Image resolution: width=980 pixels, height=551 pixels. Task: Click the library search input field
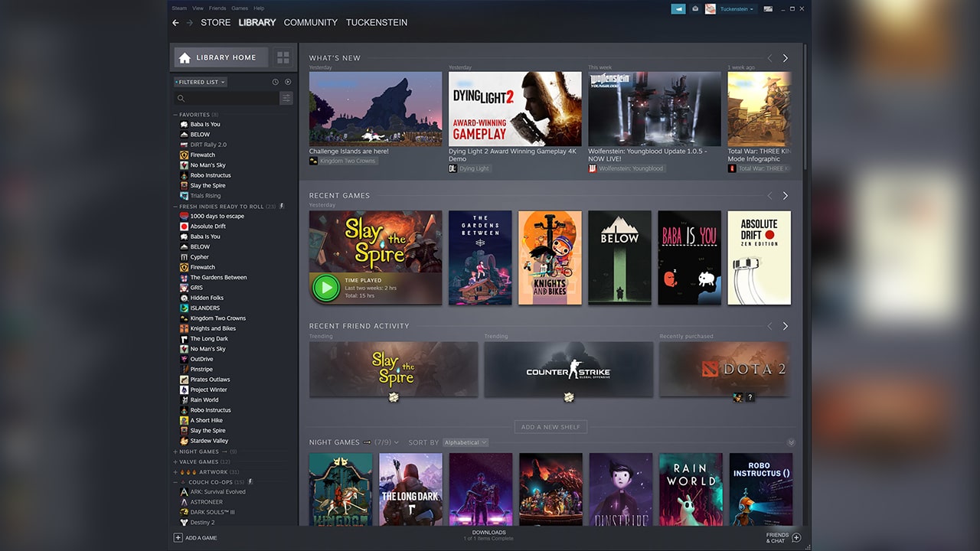(227, 98)
